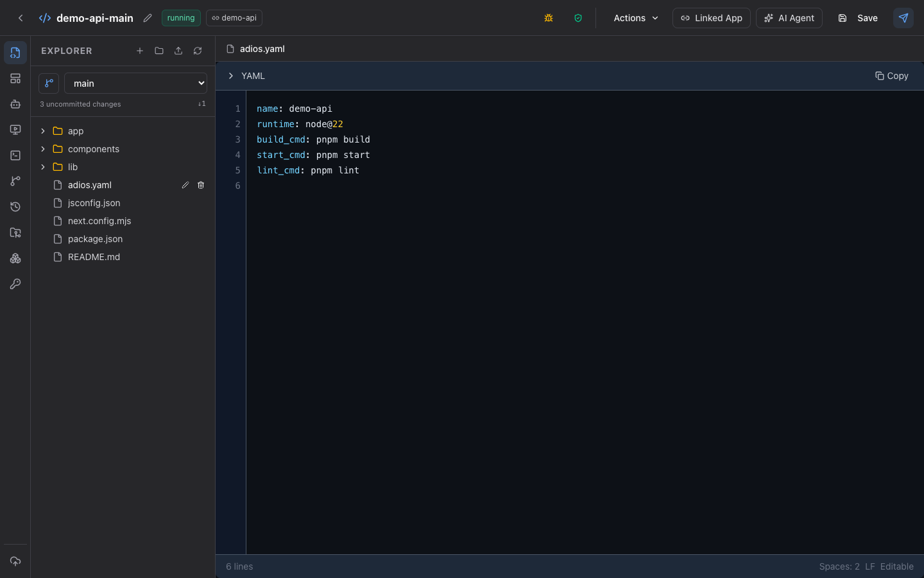Click the build_cmd: pnpm build line
Screen dimensions: 924x578
click(313, 139)
